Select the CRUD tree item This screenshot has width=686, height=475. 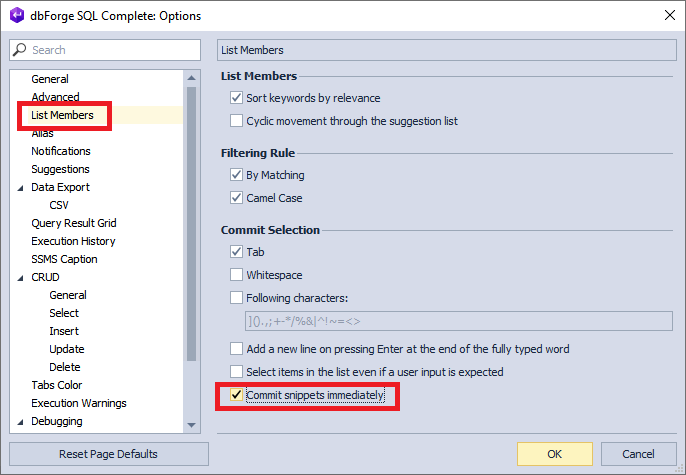[45, 277]
